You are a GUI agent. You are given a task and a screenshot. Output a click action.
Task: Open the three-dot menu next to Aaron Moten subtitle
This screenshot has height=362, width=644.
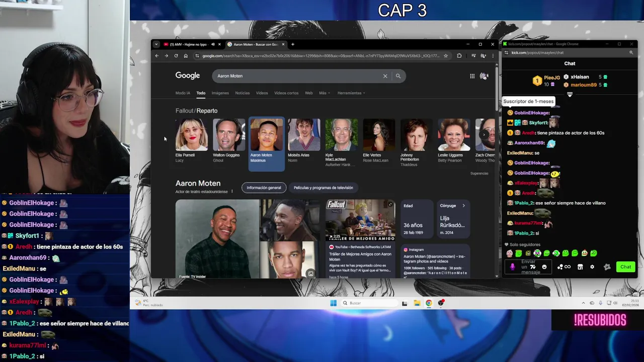tap(232, 192)
